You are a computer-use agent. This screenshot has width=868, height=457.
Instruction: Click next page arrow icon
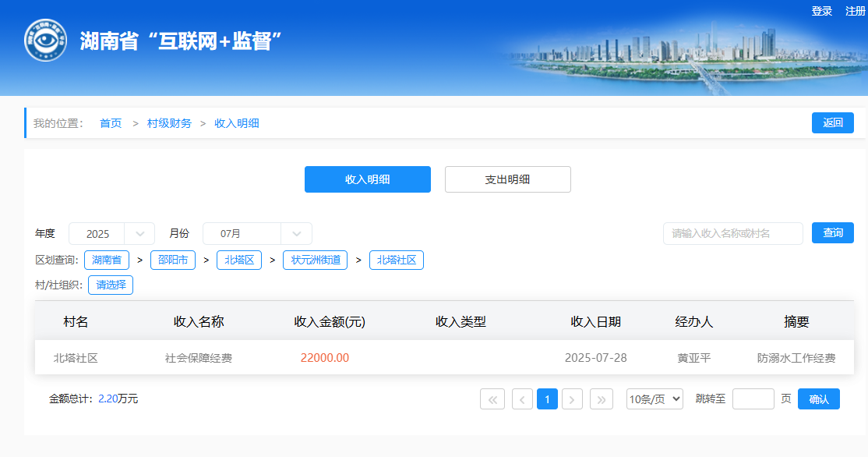pyautogui.click(x=573, y=399)
